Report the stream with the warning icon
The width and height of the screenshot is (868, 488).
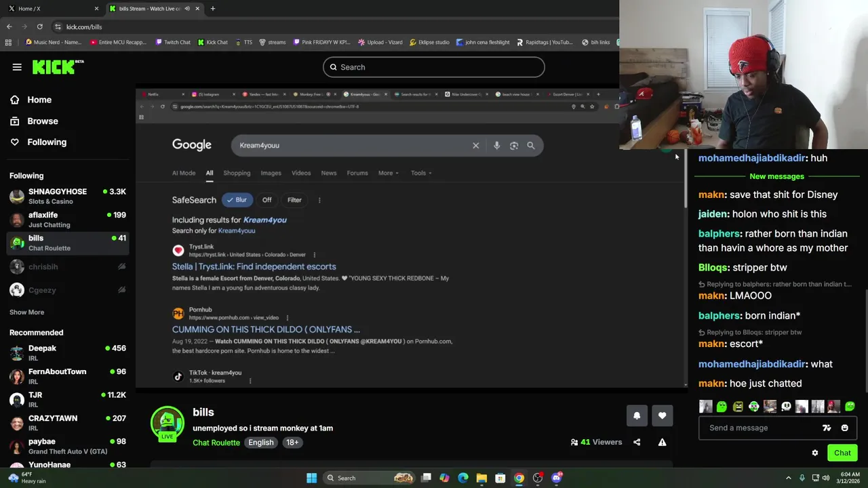[663, 442]
